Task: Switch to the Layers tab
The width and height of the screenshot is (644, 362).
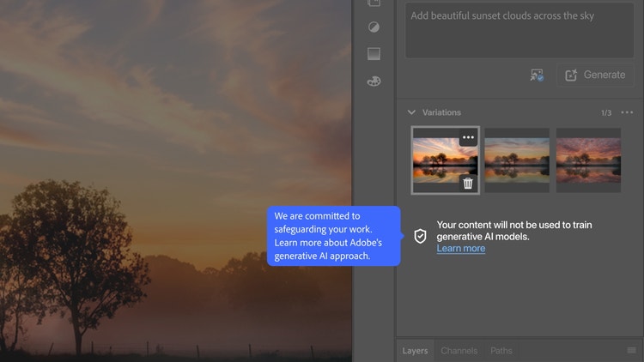Action: coord(415,351)
